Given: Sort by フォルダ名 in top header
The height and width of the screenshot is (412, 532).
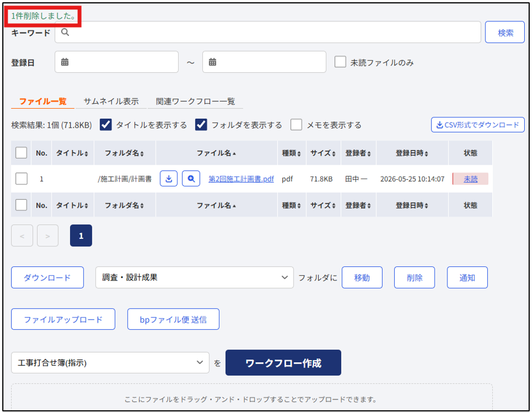Looking at the screenshot, I should (124, 153).
